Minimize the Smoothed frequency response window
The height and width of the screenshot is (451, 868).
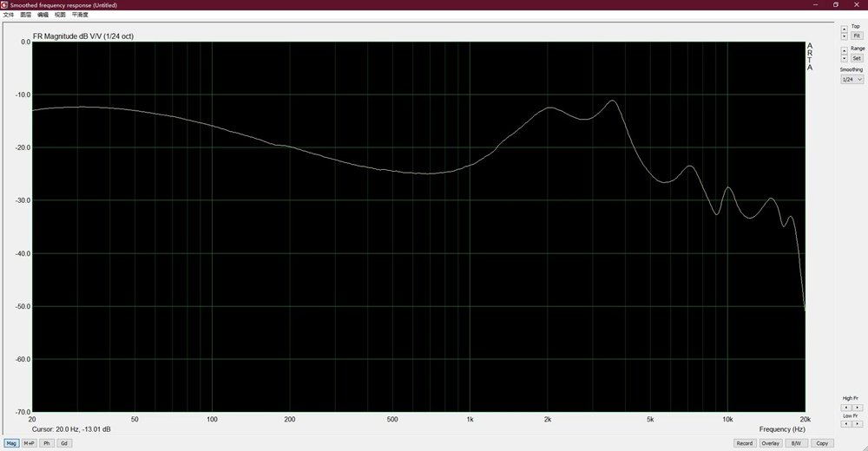[x=815, y=4]
